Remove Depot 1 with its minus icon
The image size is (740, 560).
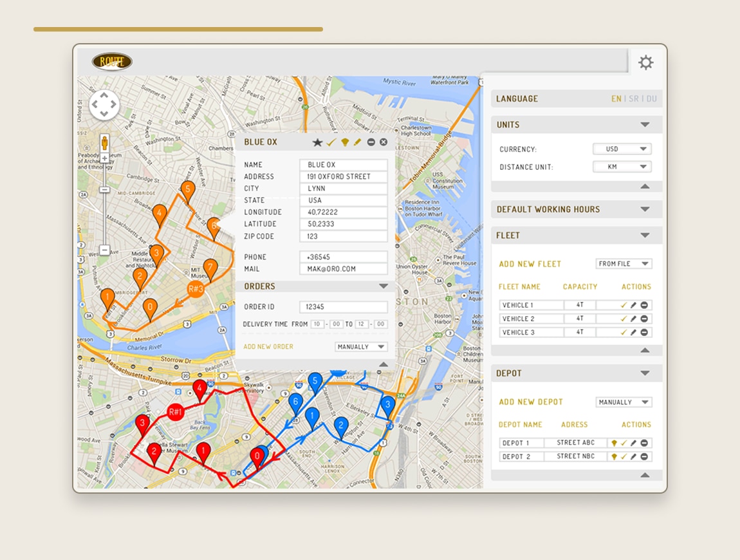point(644,443)
